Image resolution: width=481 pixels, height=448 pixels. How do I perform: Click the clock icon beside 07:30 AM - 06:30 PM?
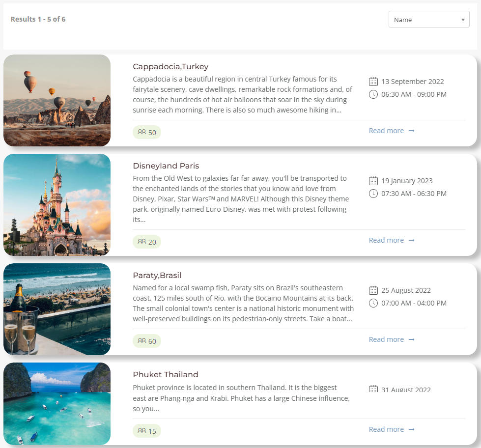[x=373, y=194]
